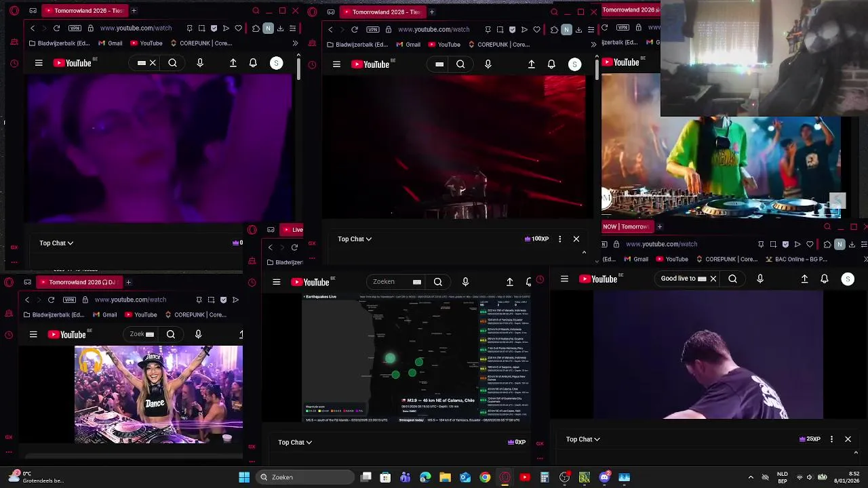The image size is (868, 488).
Task: Open sidebar history clock in top-left window
Action: tap(14, 64)
